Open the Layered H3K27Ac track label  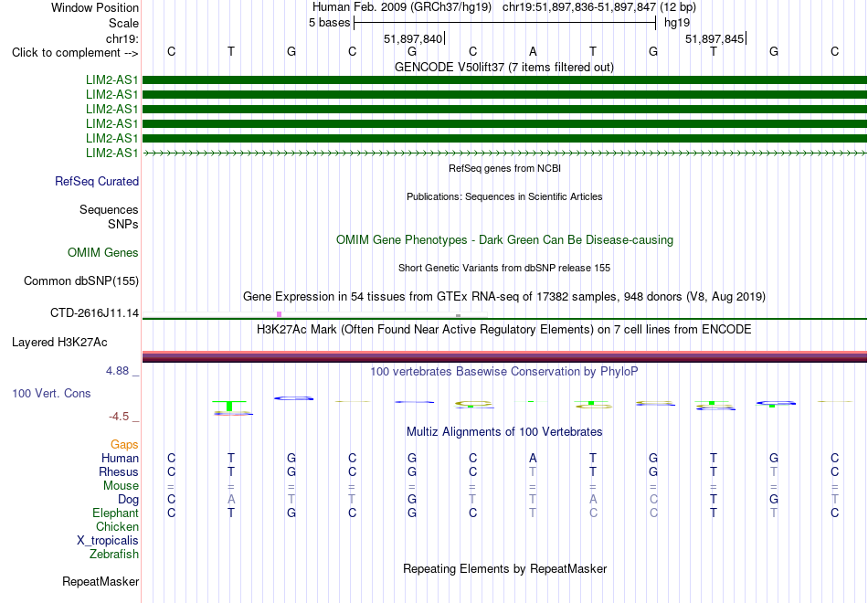[x=59, y=343]
